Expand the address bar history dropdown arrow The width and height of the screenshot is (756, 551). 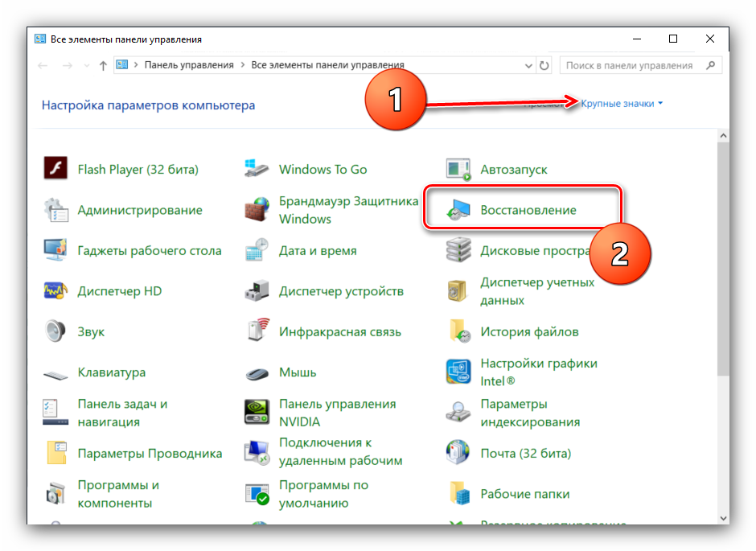click(528, 66)
